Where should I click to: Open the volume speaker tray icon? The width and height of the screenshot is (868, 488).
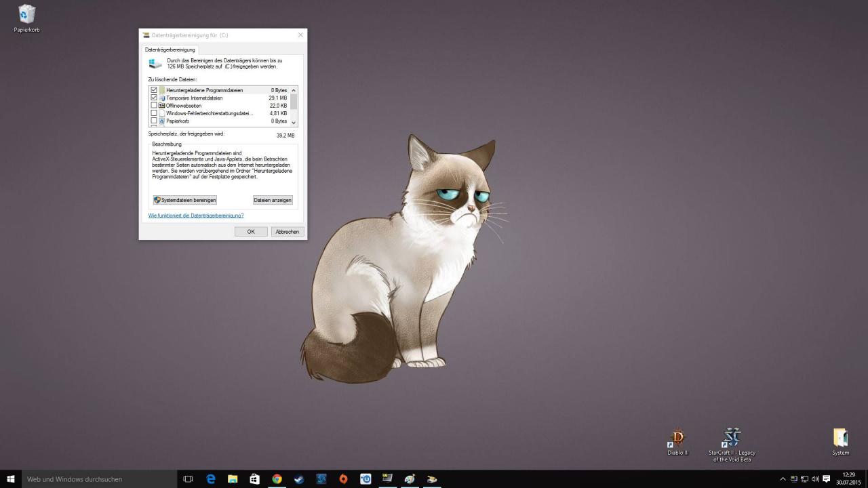815,479
